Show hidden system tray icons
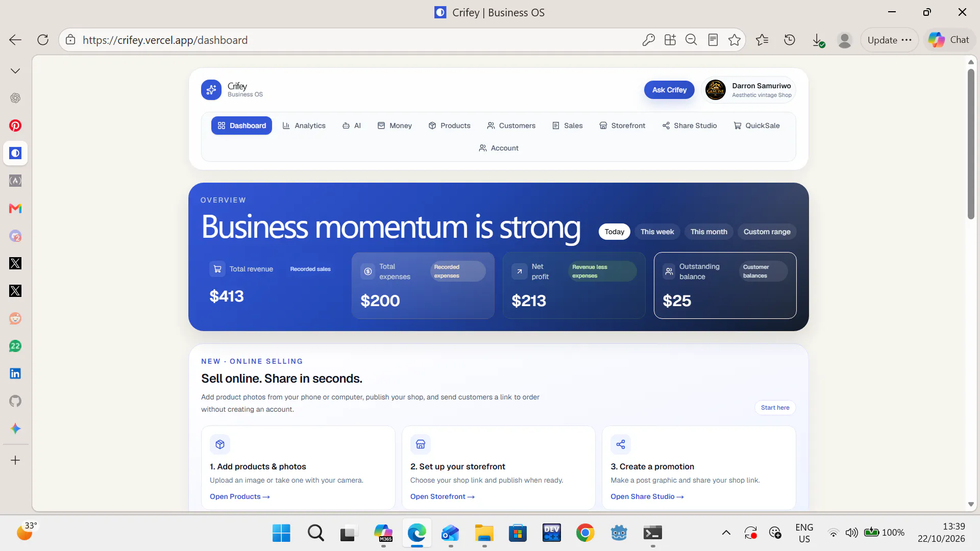The height and width of the screenshot is (551, 980). tap(726, 533)
